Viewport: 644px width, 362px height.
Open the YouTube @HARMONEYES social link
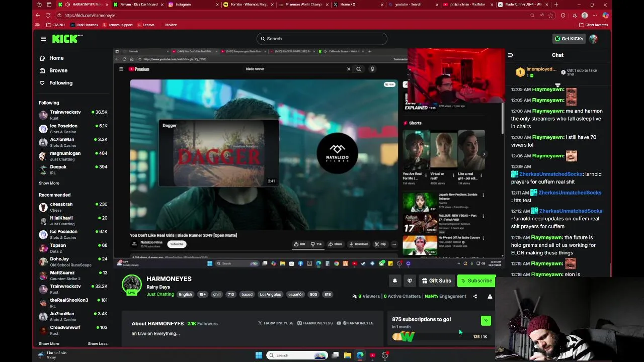click(355, 323)
